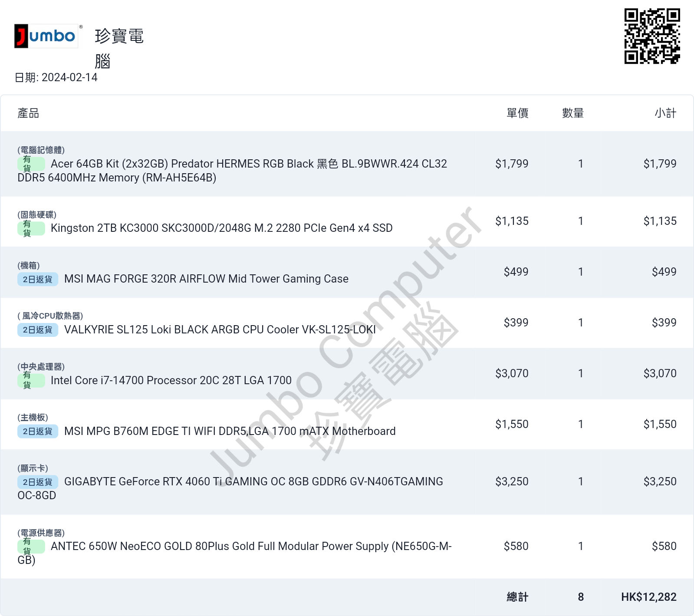This screenshot has width=694, height=616.
Task: Click the quantity 1 in Acer memory row
Action: 581,164
